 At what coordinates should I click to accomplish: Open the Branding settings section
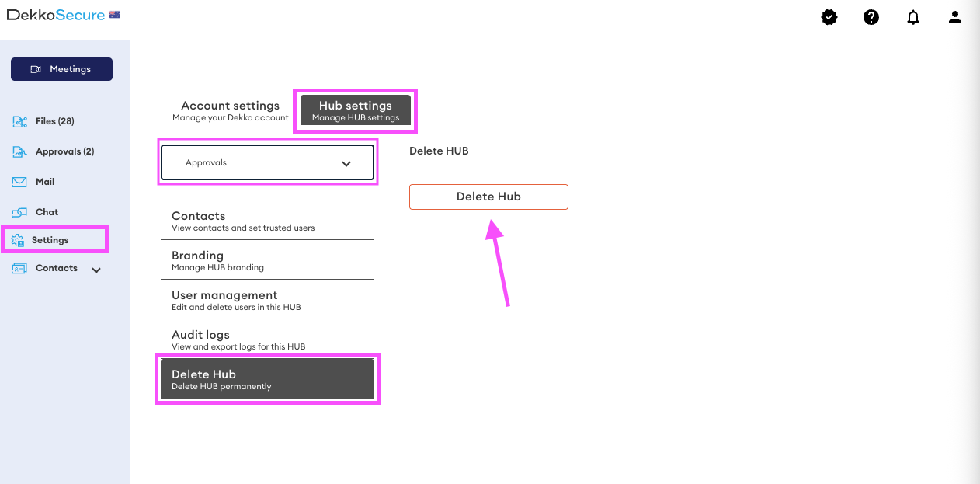coord(268,260)
